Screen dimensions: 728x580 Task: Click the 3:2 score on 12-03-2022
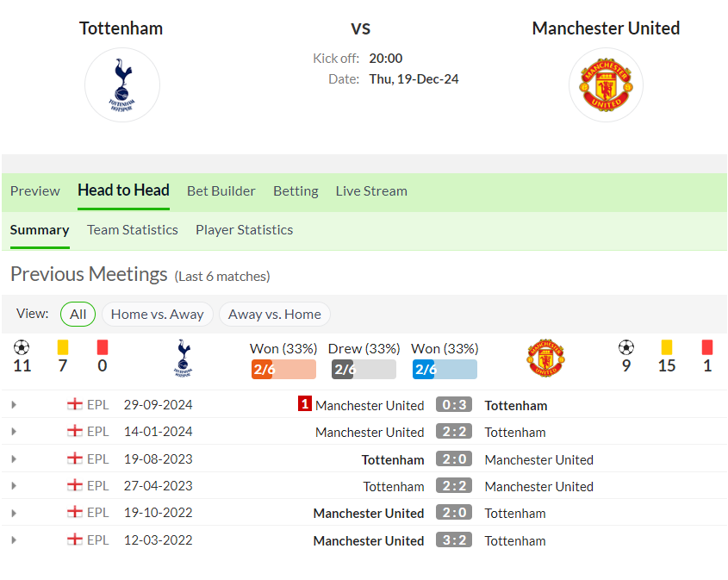click(454, 540)
